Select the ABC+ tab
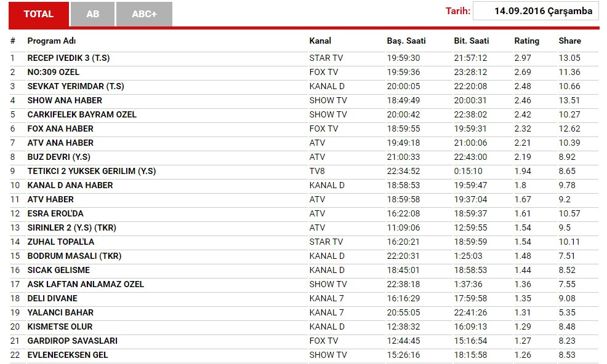The image size is (607, 364). 144,14
